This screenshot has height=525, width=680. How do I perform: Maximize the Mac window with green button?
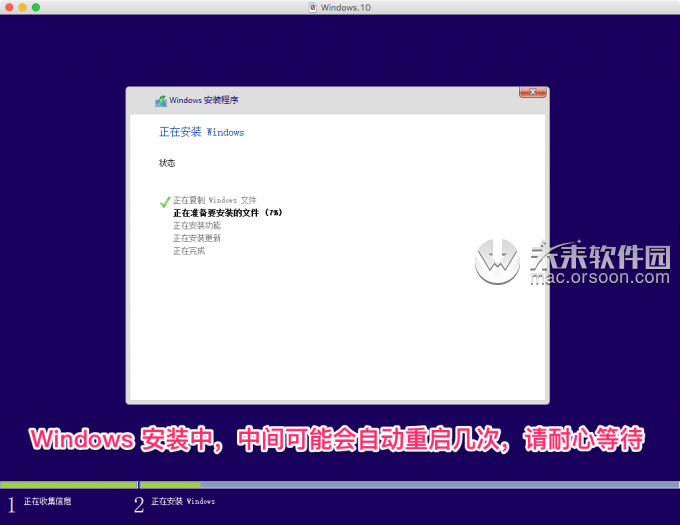(36, 7)
